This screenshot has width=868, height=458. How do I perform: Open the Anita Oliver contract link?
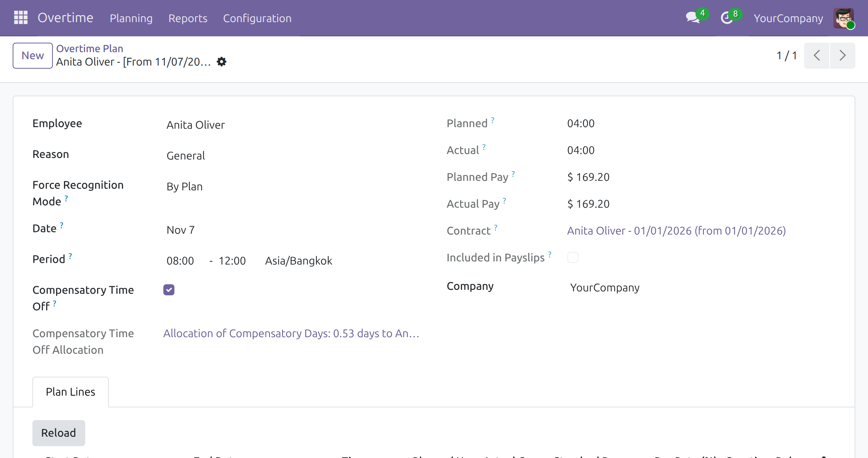point(676,231)
